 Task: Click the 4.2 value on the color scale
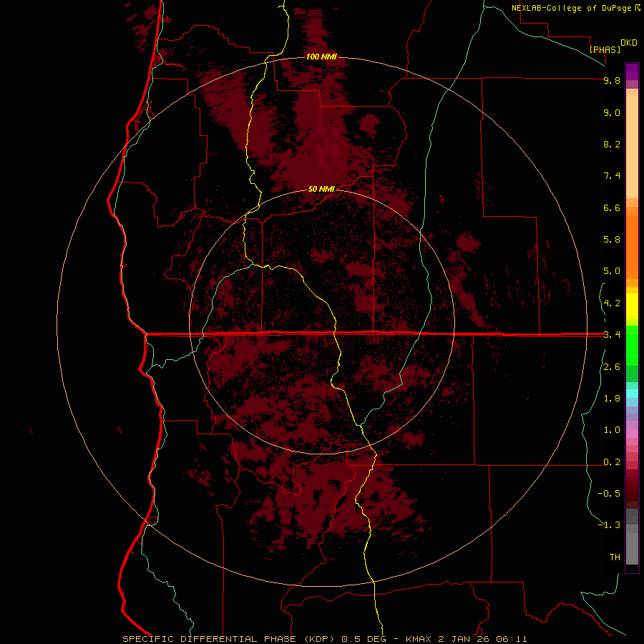[612, 303]
